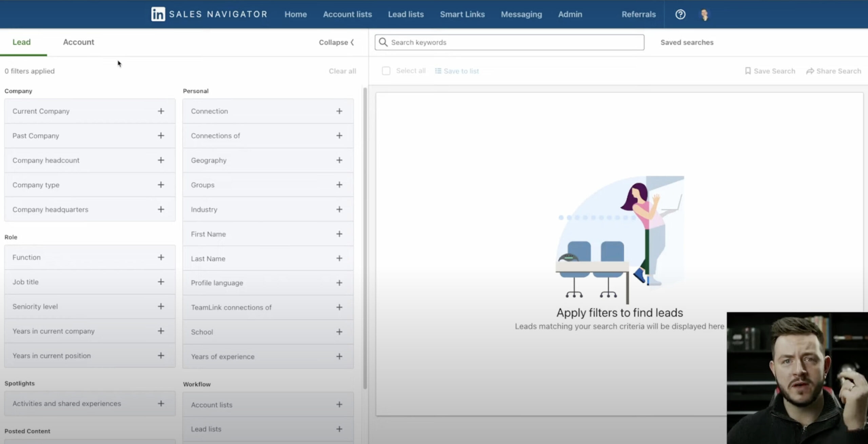Click plus icon beside Seniority level
The height and width of the screenshot is (444, 868).
[161, 306]
